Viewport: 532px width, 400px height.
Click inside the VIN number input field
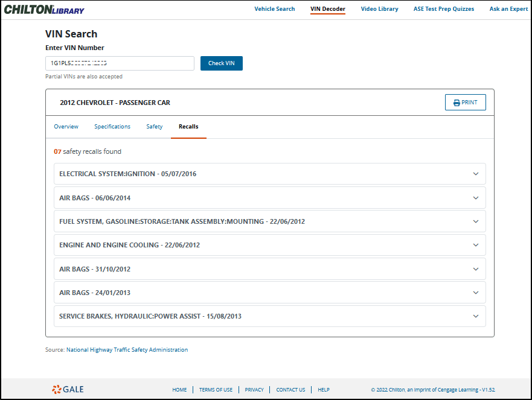pos(119,63)
